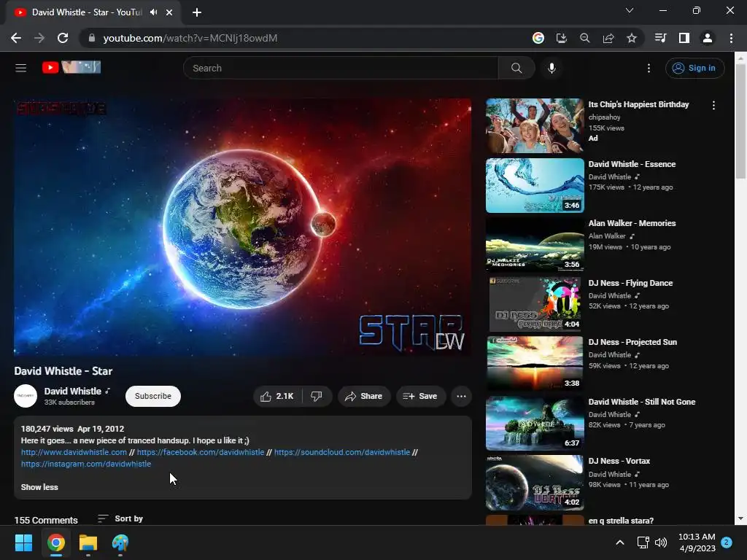Open the soundcloud.com/davidwhistle link
747x560 pixels.
click(x=342, y=452)
